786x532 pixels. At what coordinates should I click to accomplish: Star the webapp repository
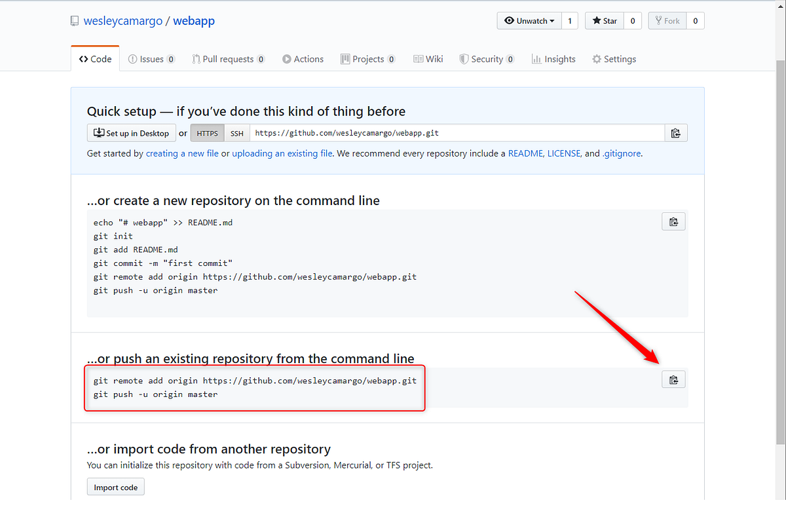603,20
